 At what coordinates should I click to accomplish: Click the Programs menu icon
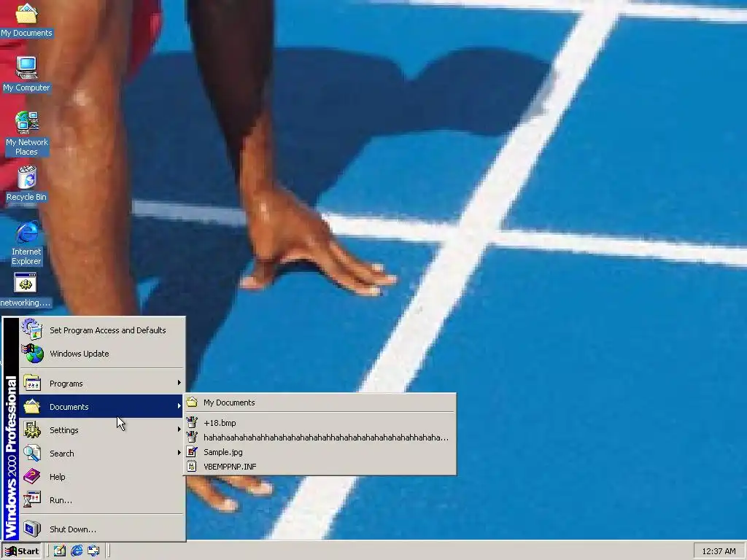coord(32,383)
